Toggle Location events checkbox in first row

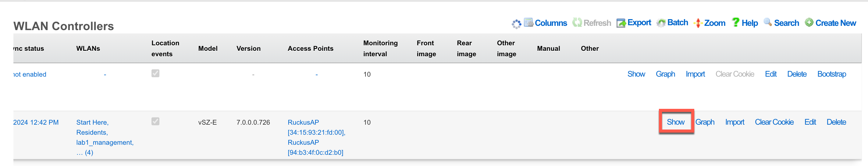(x=155, y=73)
